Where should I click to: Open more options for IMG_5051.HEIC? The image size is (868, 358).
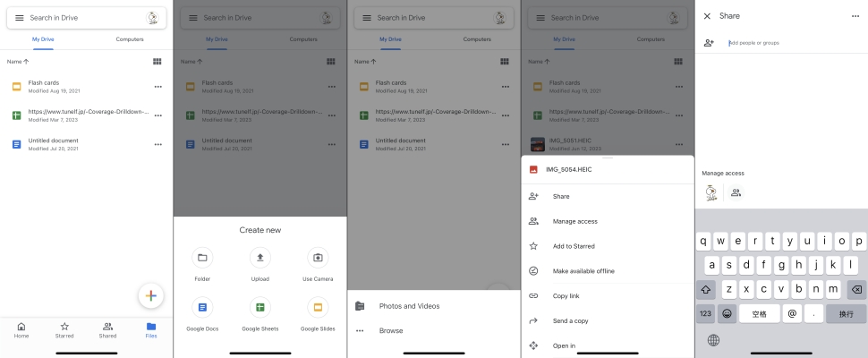(x=679, y=144)
